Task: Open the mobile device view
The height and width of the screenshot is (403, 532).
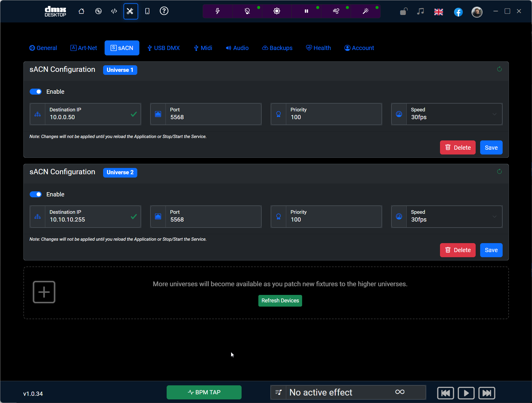Action: 147,11
